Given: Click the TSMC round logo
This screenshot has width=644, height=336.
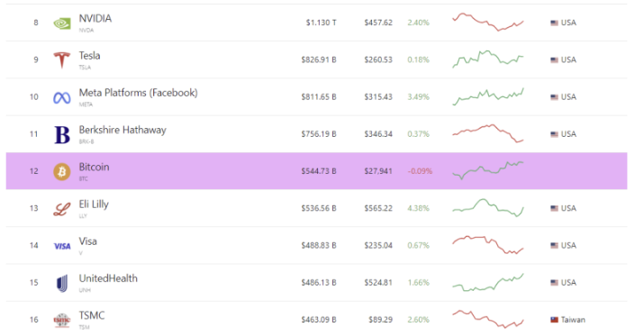Looking at the screenshot, I should [x=62, y=321].
